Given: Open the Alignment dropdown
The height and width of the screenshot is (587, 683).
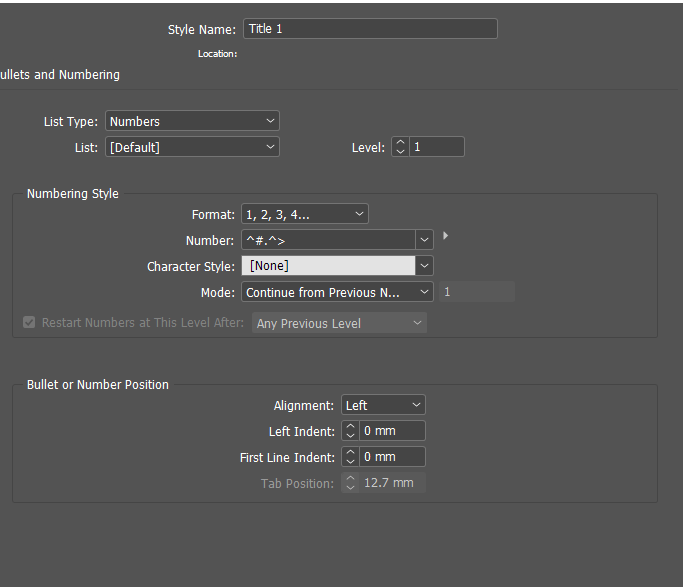Looking at the screenshot, I should tap(383, 405).
